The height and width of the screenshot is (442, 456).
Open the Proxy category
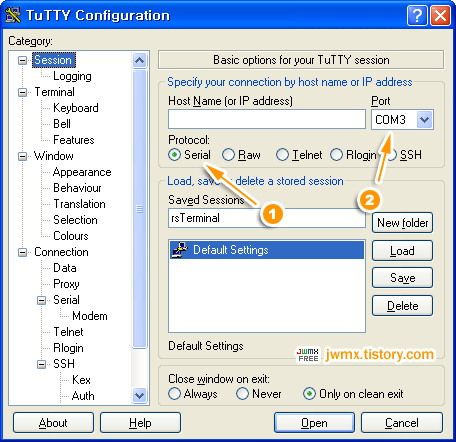tap(66, 284)
